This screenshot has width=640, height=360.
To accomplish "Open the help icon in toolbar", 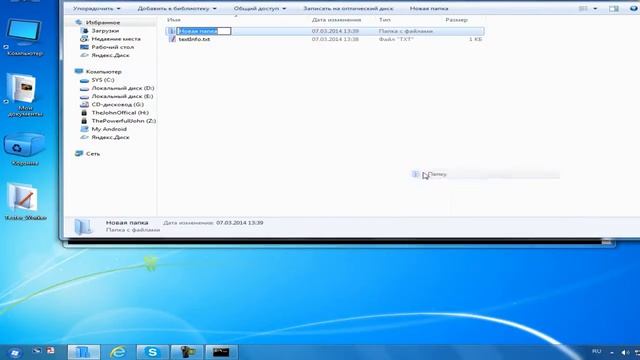I will point(634,9).
